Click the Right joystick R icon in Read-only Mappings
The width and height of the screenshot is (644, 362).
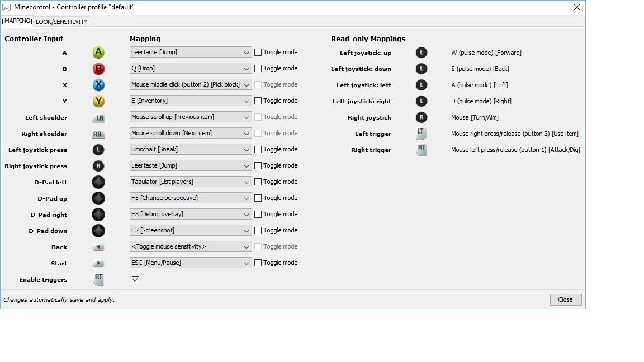(422, 117)
